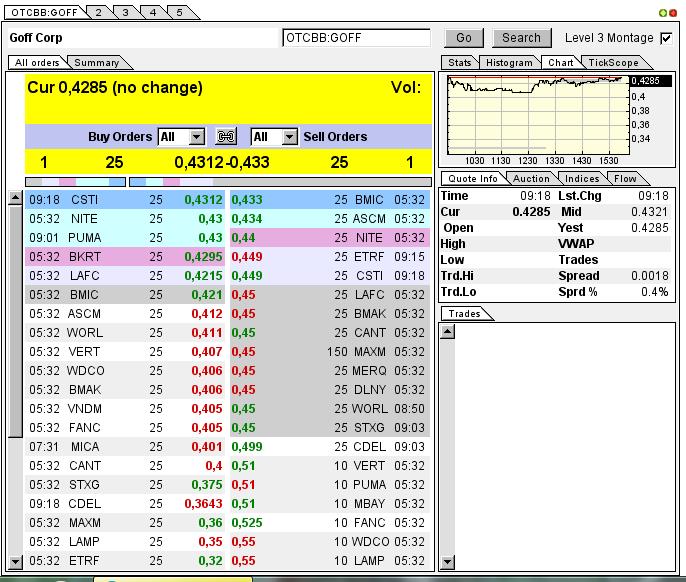Switch to tab 3
The image size is (686, 582).
(x=126, y=12)
